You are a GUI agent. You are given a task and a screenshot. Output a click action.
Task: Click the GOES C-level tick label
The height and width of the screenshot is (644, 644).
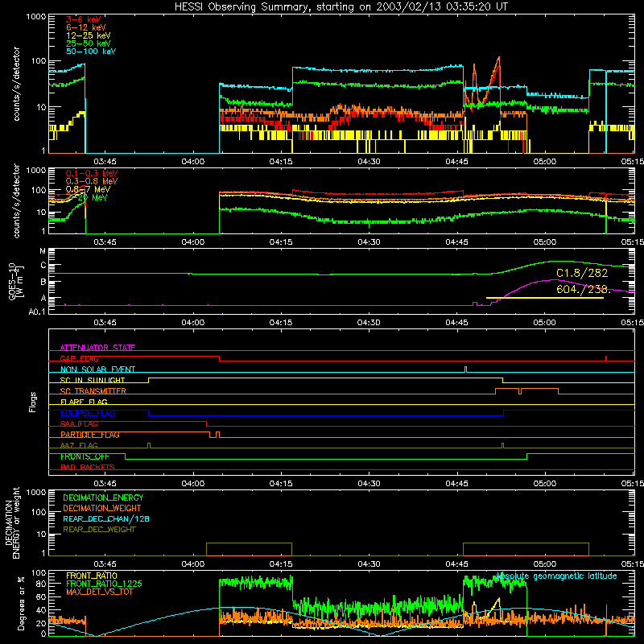(43, 266)
